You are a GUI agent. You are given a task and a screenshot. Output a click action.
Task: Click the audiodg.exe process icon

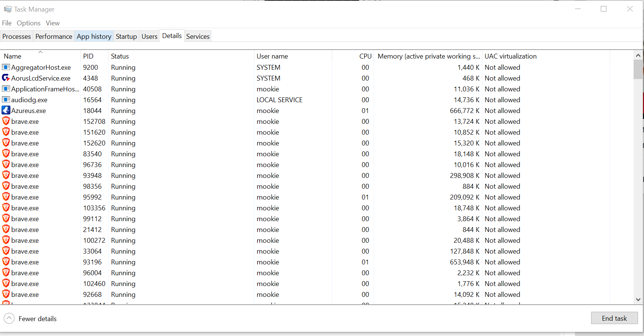point(6,100)
